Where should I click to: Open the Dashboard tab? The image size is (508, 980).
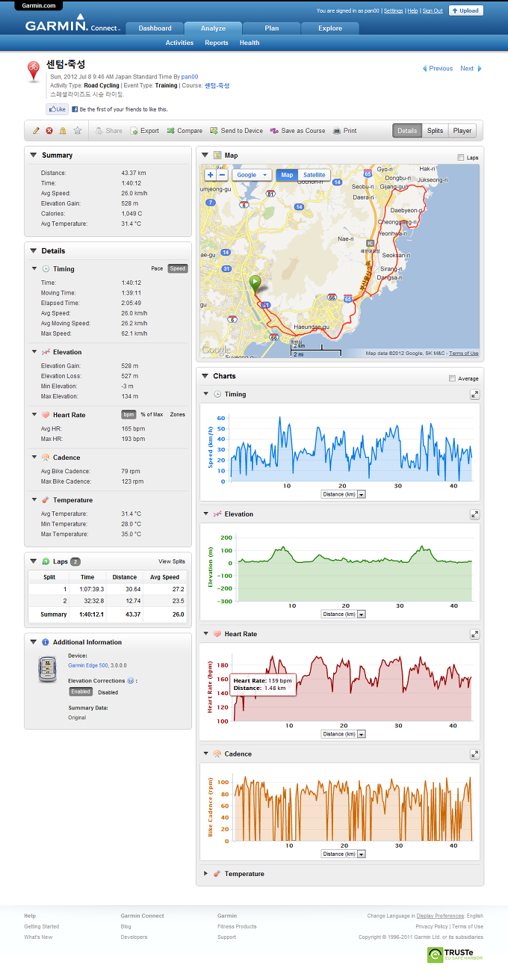coord(155,28)
